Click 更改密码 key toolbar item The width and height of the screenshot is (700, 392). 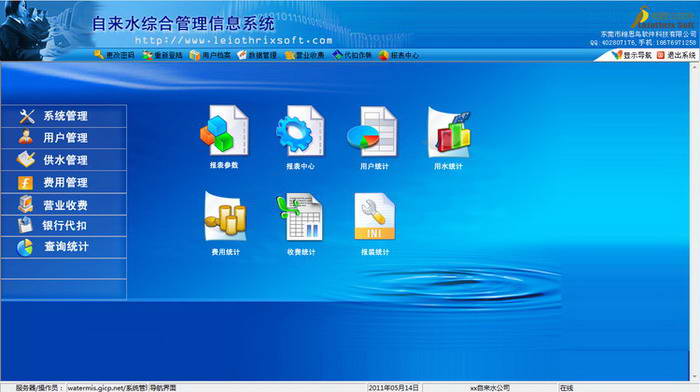(114, 55)
